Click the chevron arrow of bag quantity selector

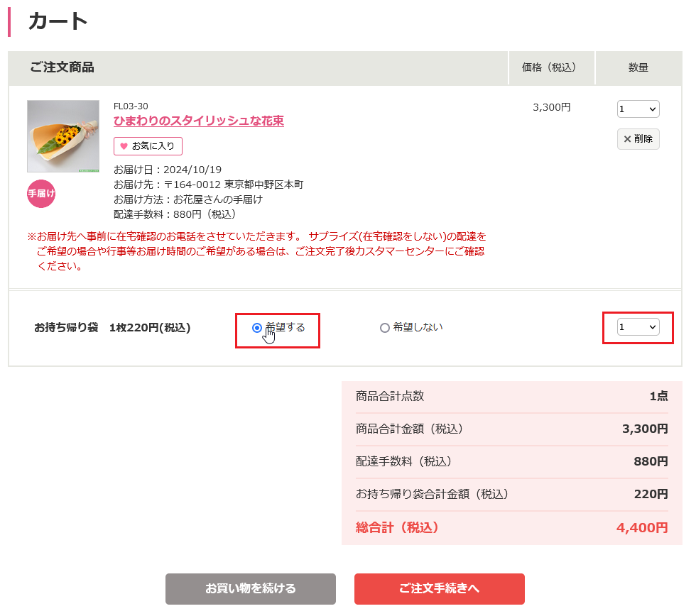652,327
